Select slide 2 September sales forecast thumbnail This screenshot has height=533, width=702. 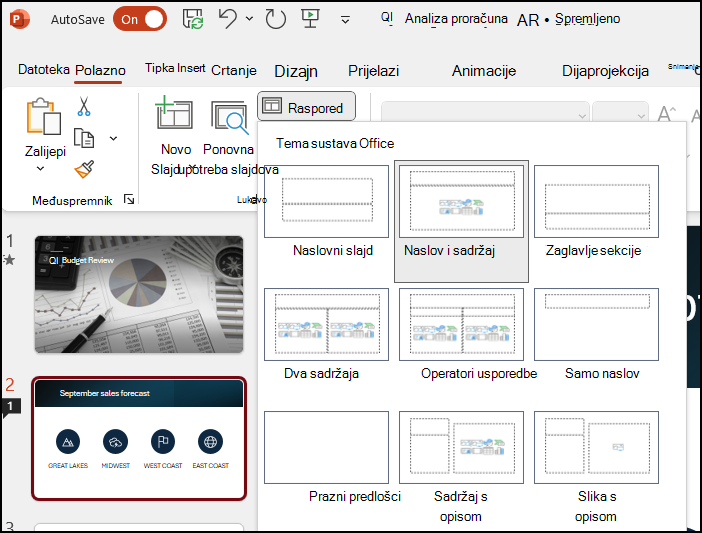[139, 439]
